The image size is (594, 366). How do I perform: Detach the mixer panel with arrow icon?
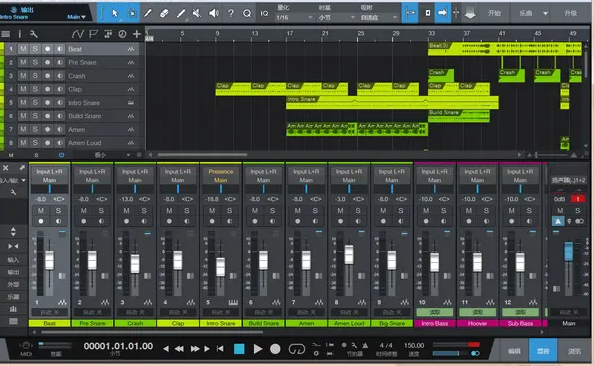pos(22,167)
